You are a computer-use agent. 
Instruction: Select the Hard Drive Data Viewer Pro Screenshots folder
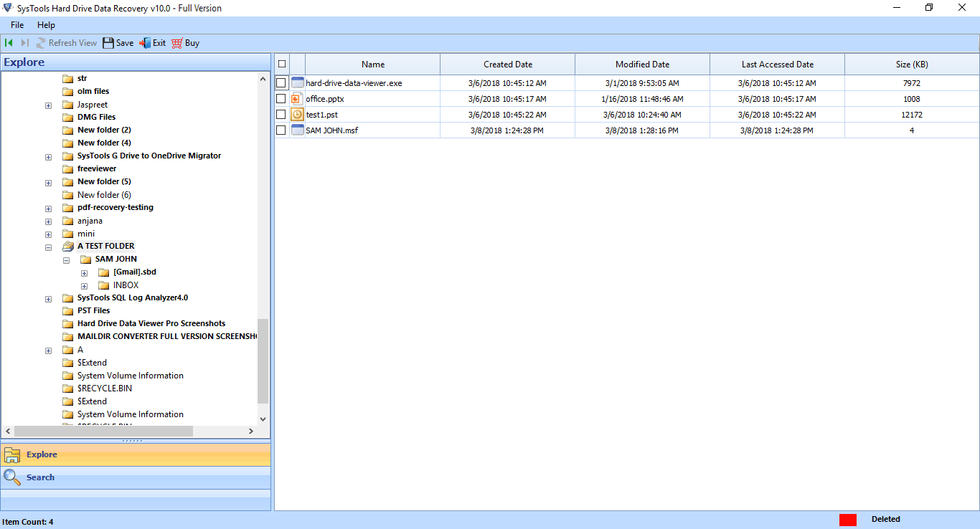(151, 324)
